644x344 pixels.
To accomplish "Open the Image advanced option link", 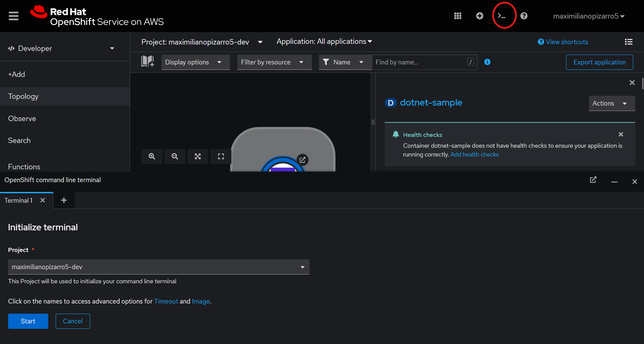I will coord(201,301).
